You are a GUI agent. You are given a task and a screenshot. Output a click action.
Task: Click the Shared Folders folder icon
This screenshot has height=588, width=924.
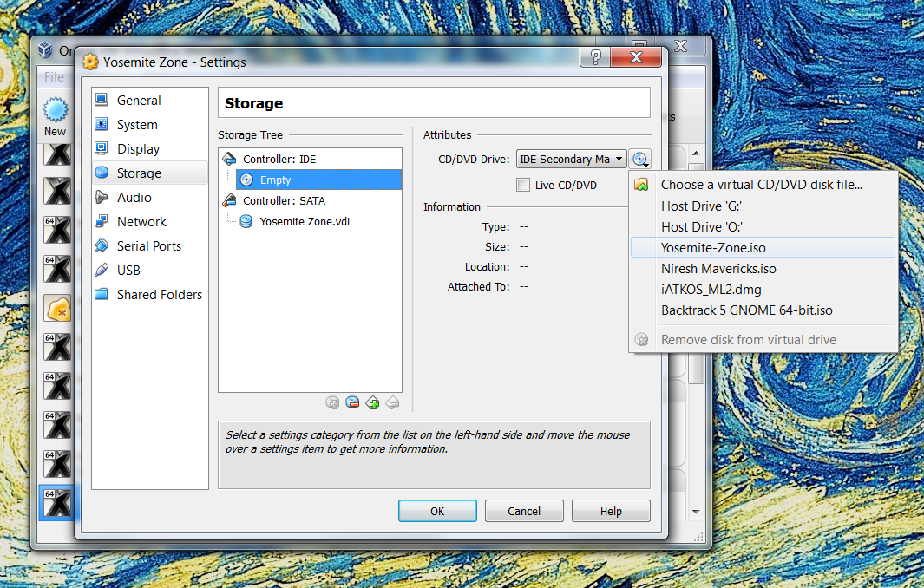(x=102, y=293)
